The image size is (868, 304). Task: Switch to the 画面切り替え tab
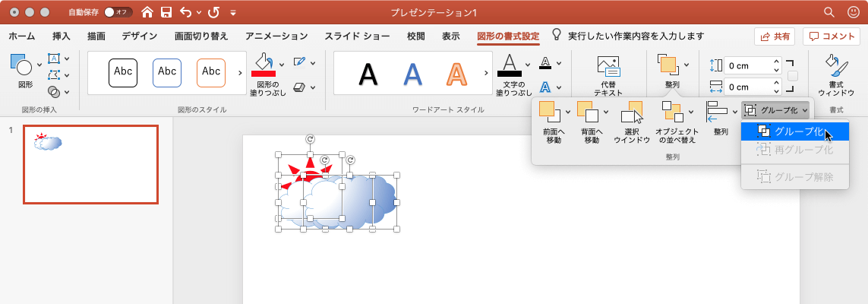[201, 36]
